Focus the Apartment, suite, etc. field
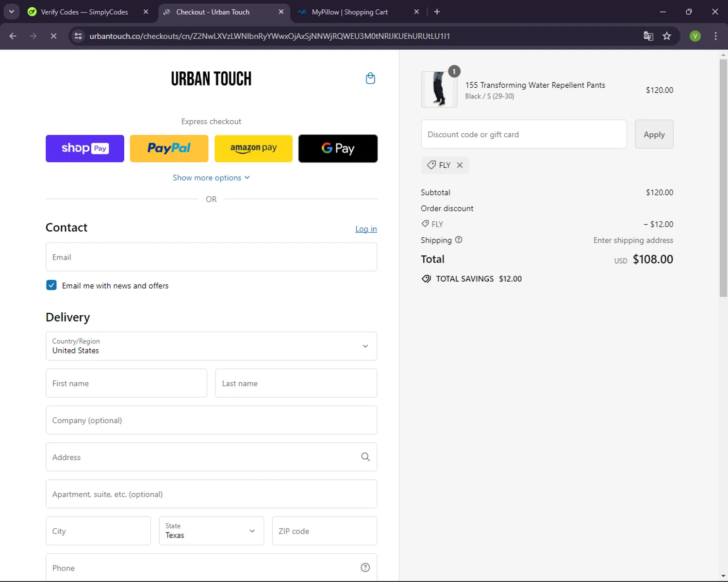Screen dimensions: 728x582 click(x=211, y=494)
